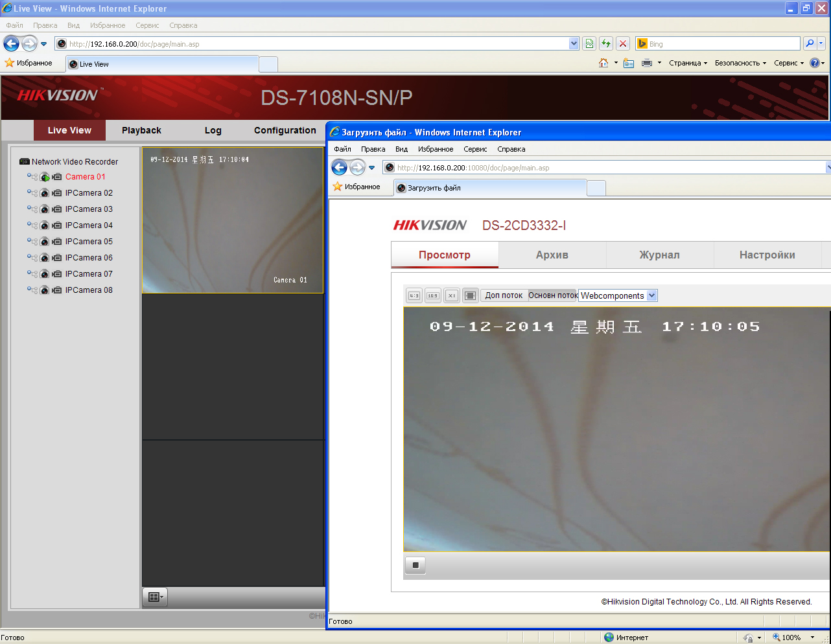831x644 pixels.
Task: Click the record icon next to IPCamera 04
Action: click(57, 225)
